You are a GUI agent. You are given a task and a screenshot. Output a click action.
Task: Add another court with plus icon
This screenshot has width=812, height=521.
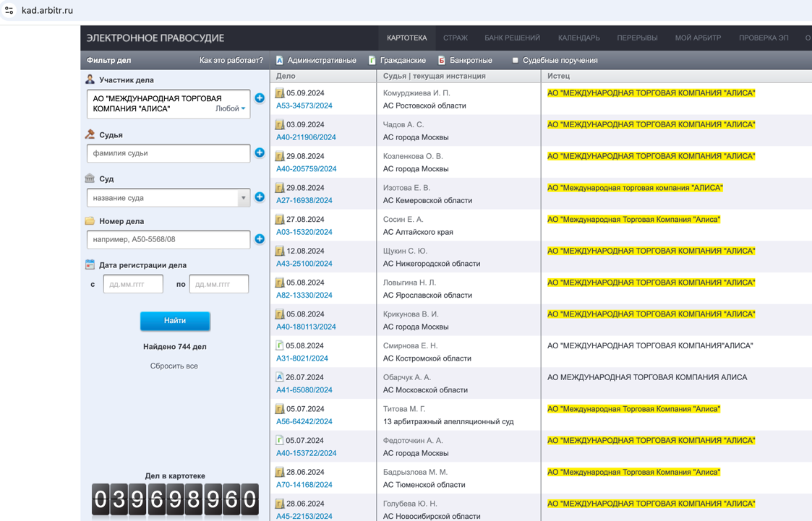click(x=260, y=197)
